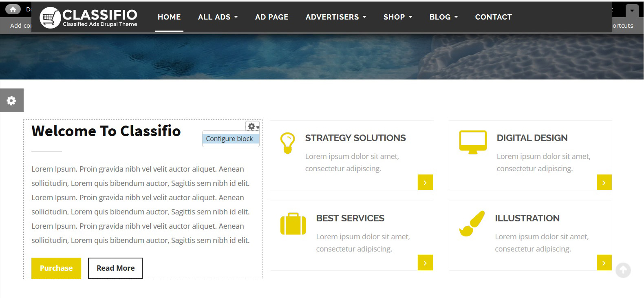Open the gear settings panel on left edge

(11, 100)
